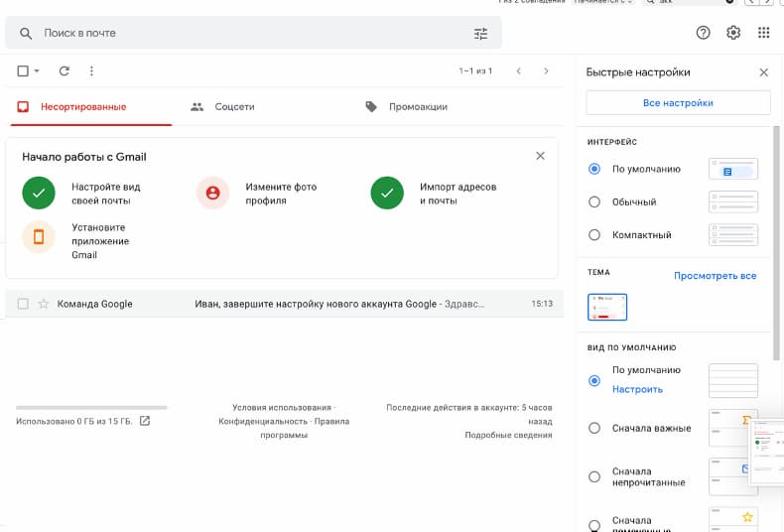The width and height of the screenshot is (784, 532).
Task: Click the 15:13 timestamp of the email
Action: (x=542, y=304)
